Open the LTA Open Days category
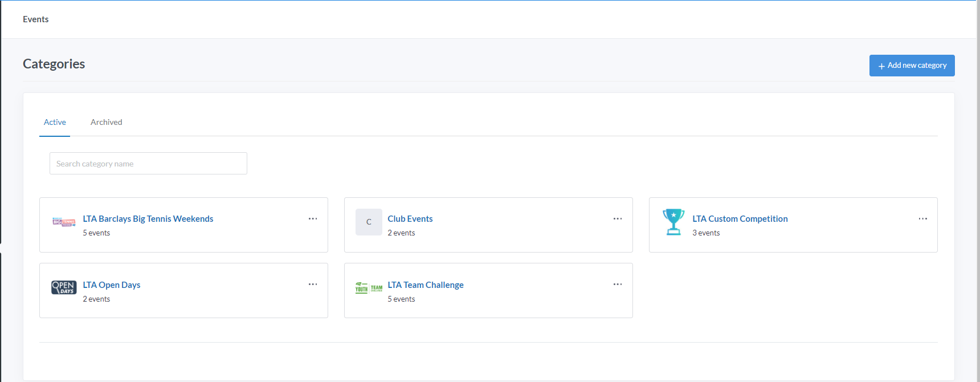The width and height of the screenshot is (980, 382). click(x=112, y=285)
